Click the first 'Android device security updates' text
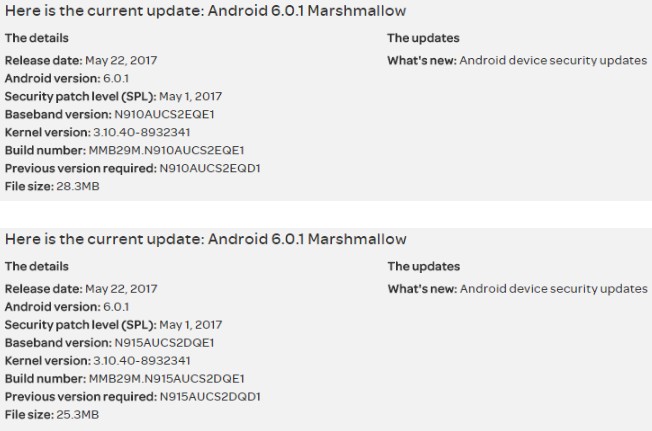The image size is (652, 431). point(553,60)
